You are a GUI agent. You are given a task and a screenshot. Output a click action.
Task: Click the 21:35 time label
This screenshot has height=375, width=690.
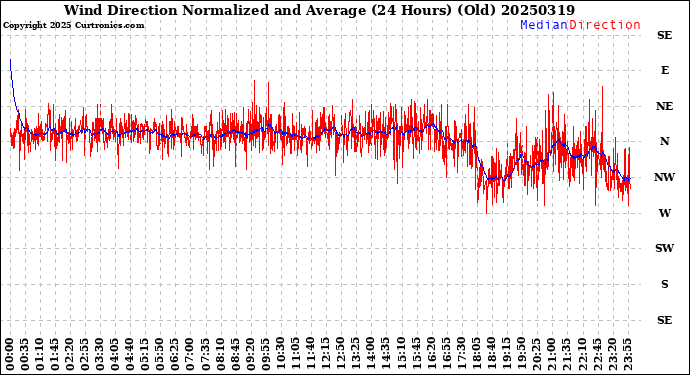tap(566, 354)
